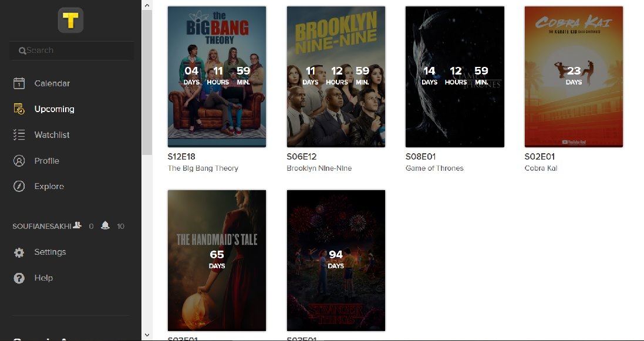The image size is (644, 341).
Task: Open the Explore compass icon
Action: point(19,186)
